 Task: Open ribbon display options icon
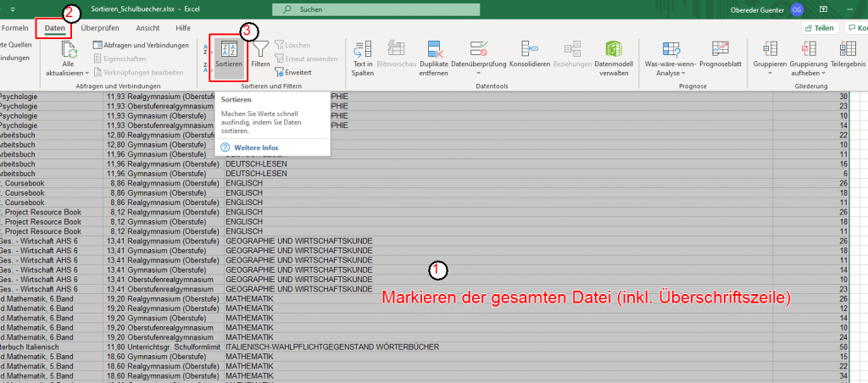coord(823,9)
